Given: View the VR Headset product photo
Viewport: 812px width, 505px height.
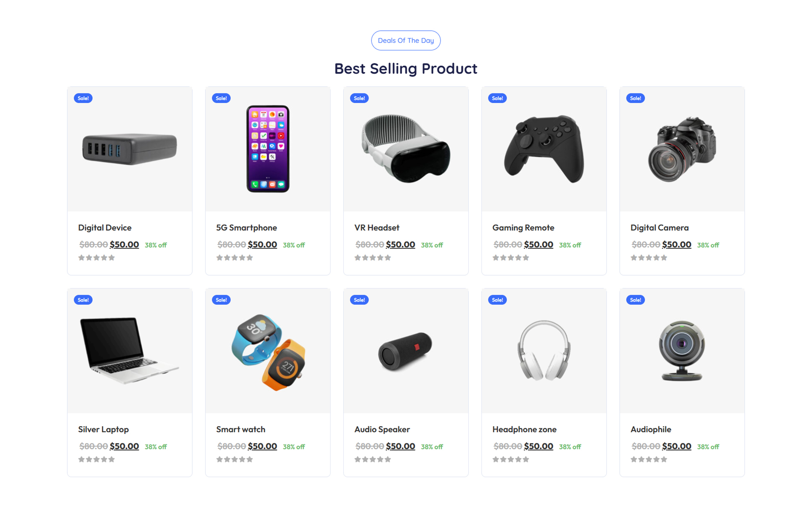Looking at the screenshot, I should pyautogui.click(x=406, y=149).
